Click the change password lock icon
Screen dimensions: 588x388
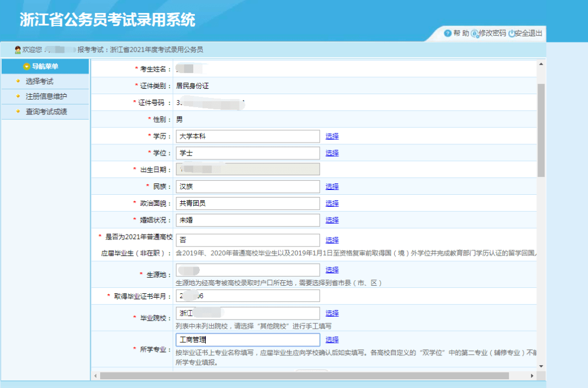point(475,34)
